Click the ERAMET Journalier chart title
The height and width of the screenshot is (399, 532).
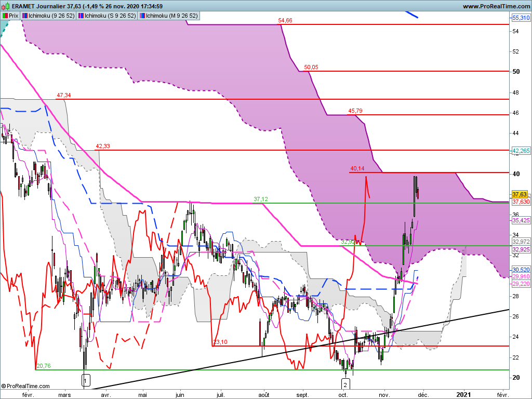coord(87,6)
